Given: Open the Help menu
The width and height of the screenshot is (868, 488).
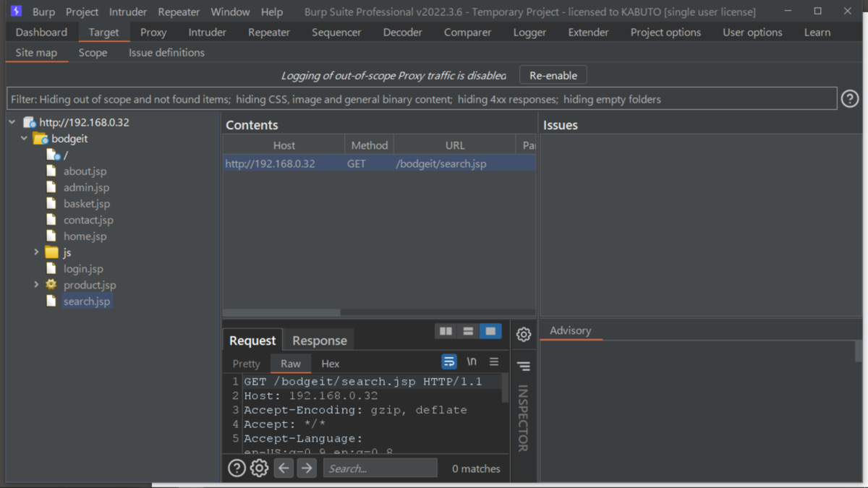Looking at the screenshot, I should coord(272,12).
